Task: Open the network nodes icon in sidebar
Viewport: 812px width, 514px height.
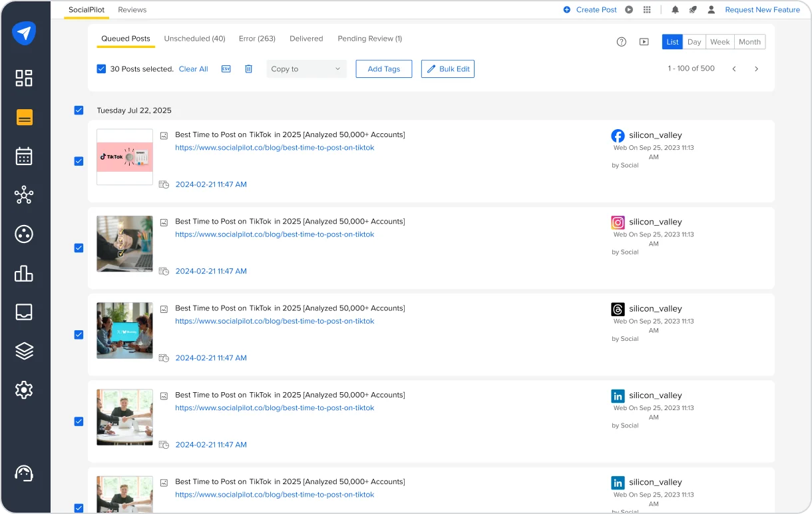Action: [x=24, y=195]
